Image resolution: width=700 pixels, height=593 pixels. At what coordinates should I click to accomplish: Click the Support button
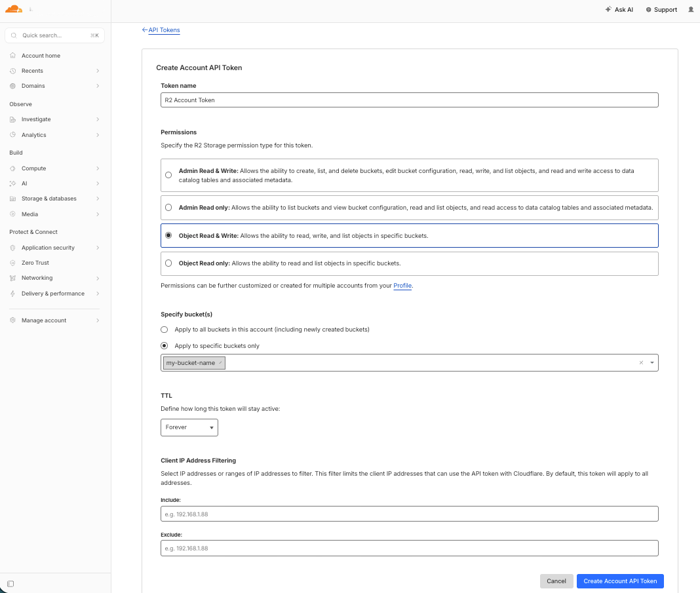coord(661,9)
